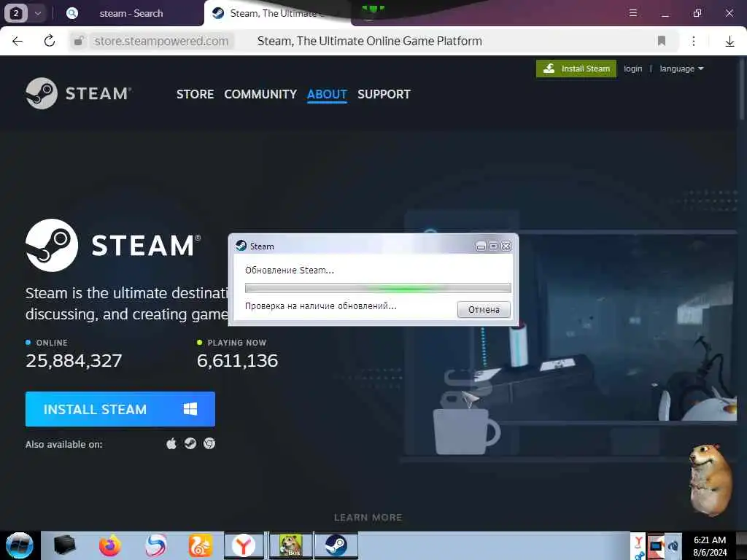Expand the language dropdown
747x560 pixels.
[x=681, y=69]
